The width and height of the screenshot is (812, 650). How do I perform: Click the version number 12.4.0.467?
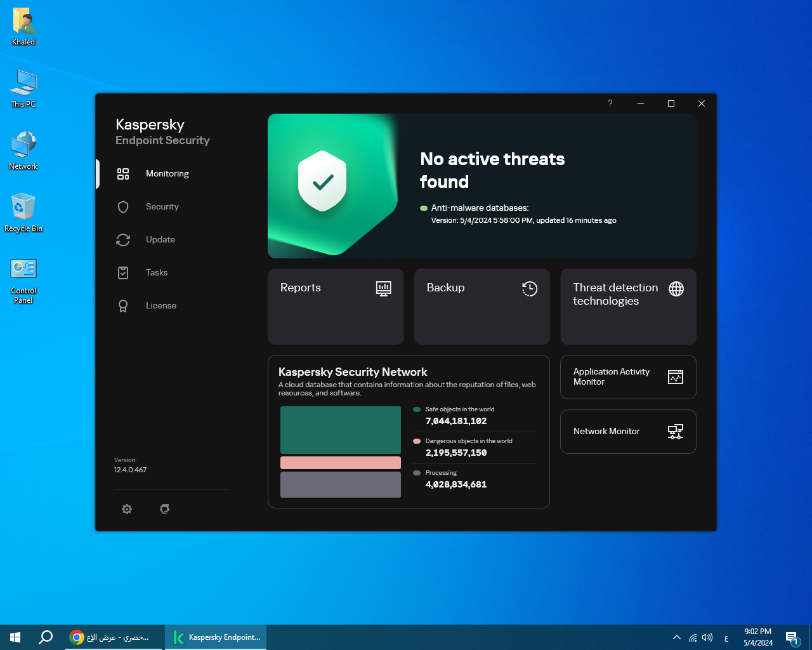pos(131,470)
